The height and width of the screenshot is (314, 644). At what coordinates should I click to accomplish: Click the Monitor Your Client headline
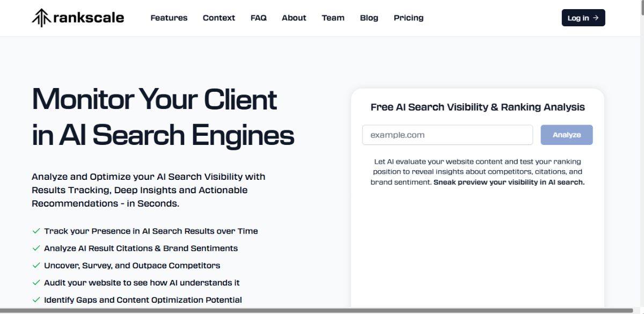coord(155,99)
